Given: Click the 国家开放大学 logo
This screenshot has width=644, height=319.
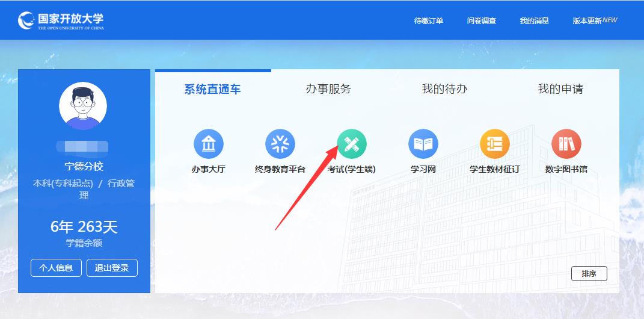Looking at the screenshot, I should click(x=61, y=20).
